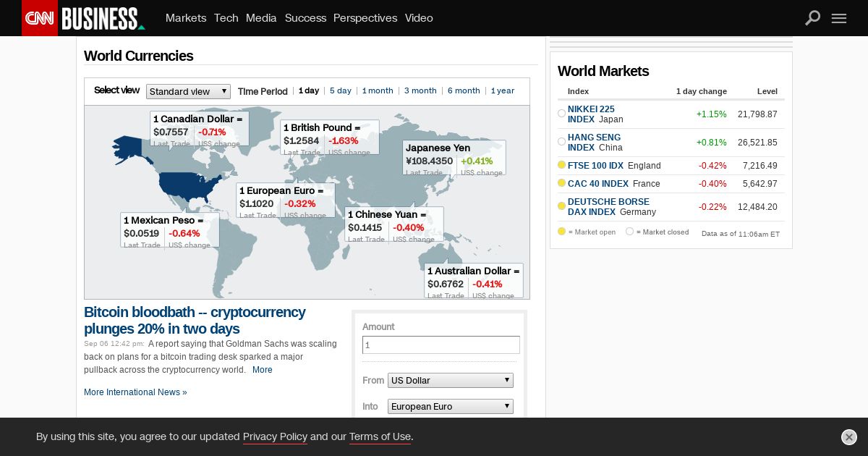Switch time period to 5 day
The image size is (868, 456).
coord(341,90)
